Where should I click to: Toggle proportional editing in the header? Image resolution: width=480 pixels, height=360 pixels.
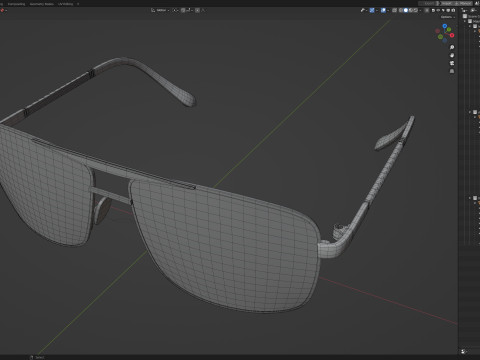[x=197, y=10]
